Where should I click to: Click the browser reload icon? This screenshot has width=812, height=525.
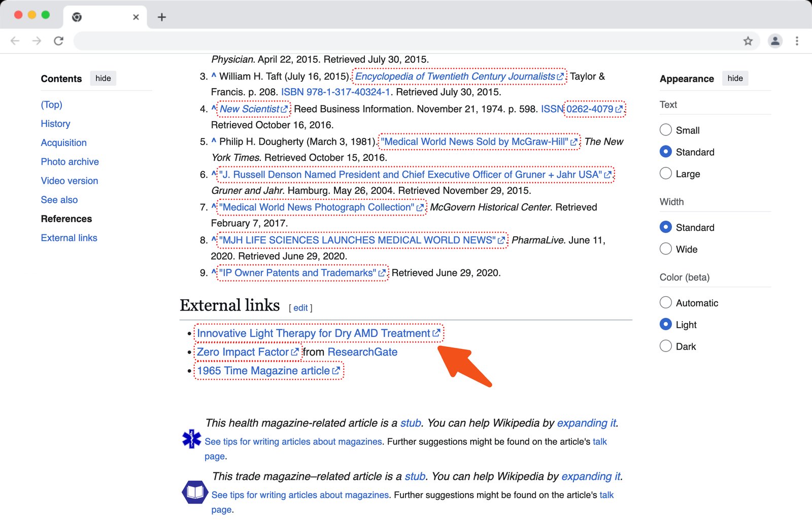tap(58, 41)
